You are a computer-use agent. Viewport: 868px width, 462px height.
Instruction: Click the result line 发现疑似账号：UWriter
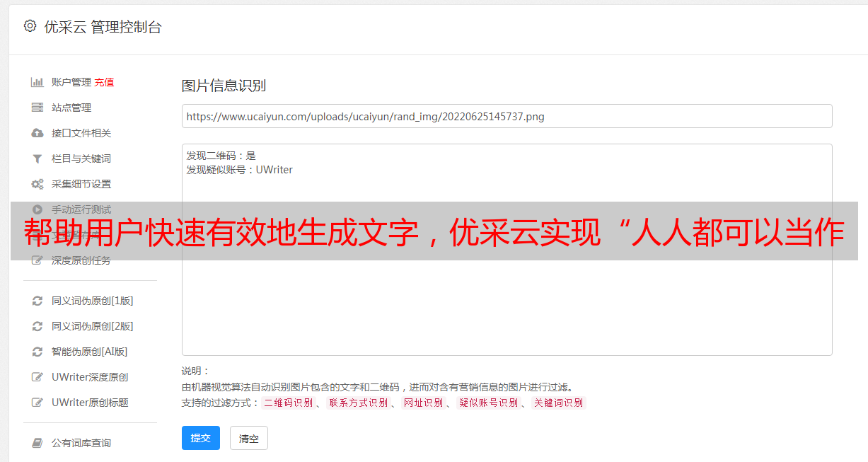click(240, 170)
